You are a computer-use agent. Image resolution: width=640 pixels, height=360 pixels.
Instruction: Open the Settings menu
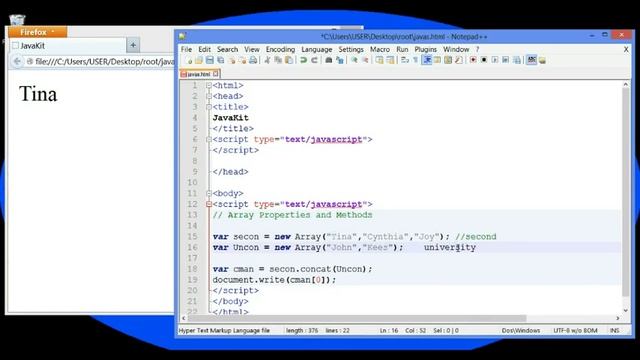(x=351, y=49)
